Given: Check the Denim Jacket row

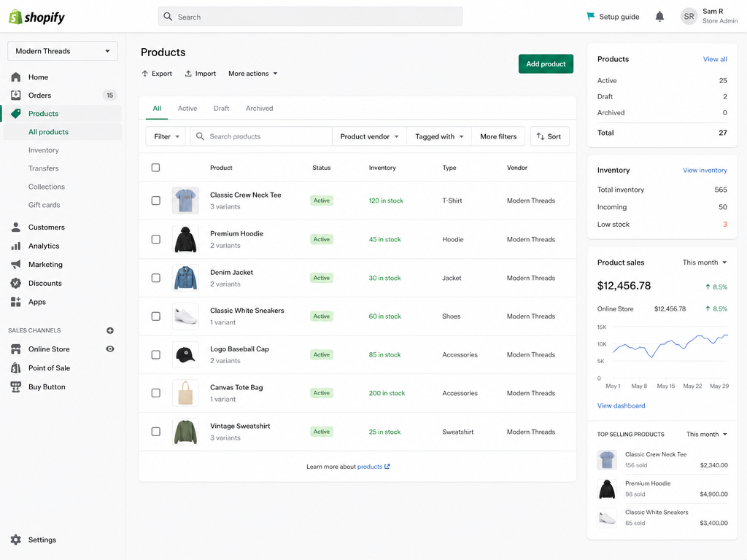Looking at the screenshot, I should point(156,278).
